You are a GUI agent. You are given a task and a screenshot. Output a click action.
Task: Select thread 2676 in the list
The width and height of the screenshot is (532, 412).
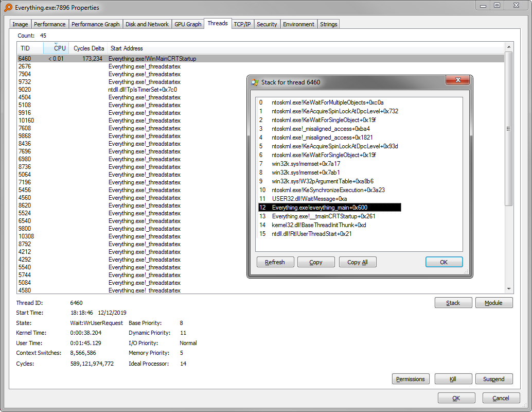260,66
